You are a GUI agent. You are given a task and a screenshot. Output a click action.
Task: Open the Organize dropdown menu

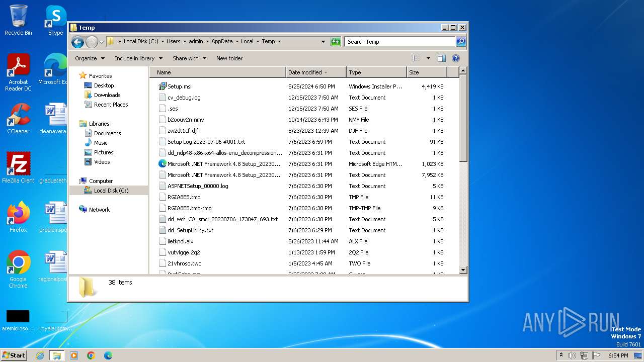(90, 58)
